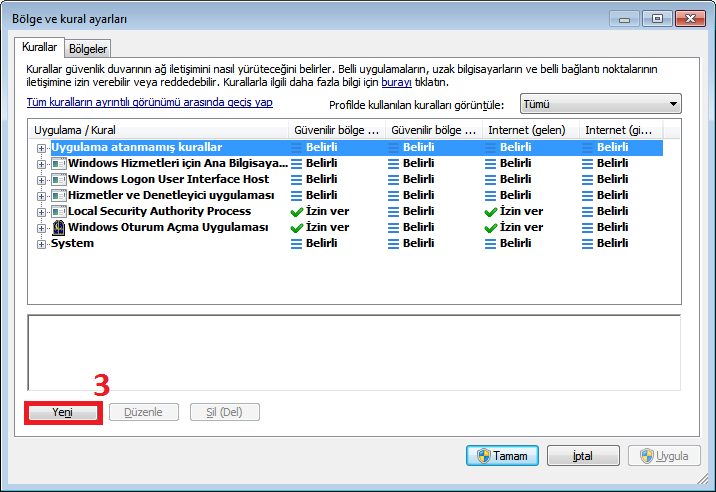Switch to the 'Bölgeler' tab
Viewport: 716px width, 492px height.
(88, 48)
